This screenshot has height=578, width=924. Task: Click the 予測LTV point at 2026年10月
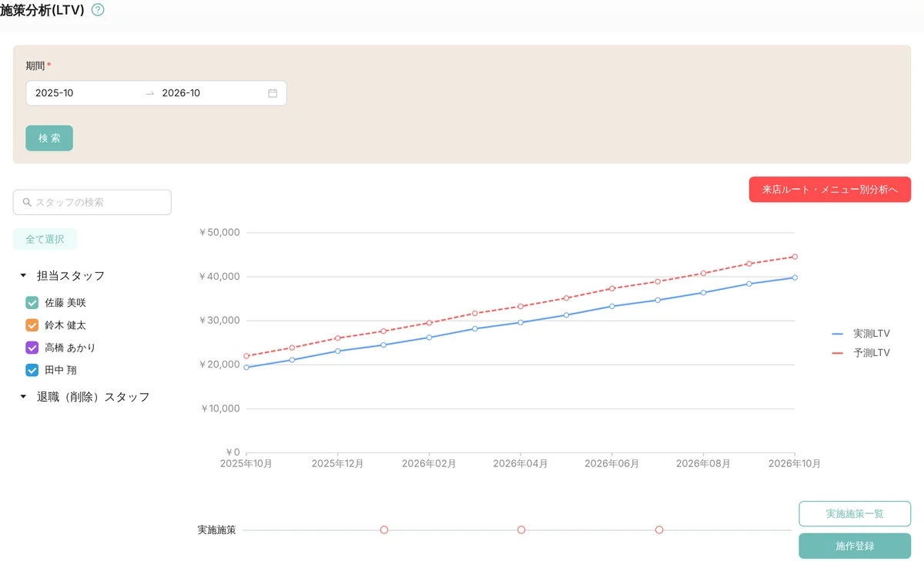click(795, 257)
